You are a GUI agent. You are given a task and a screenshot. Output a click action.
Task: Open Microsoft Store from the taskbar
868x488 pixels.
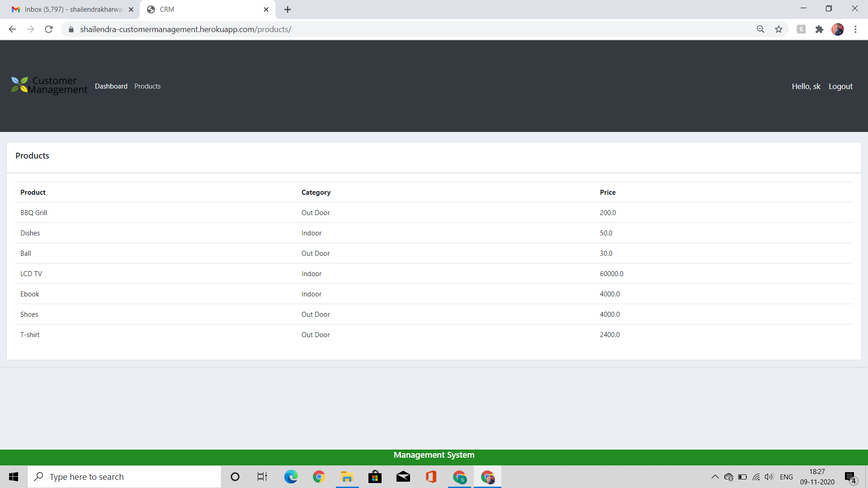(x=375, y=477)
